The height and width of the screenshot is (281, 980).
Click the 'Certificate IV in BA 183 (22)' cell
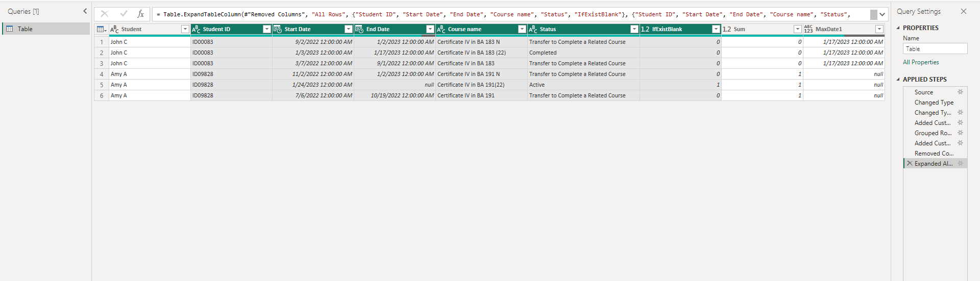click(x=481, y=53)
